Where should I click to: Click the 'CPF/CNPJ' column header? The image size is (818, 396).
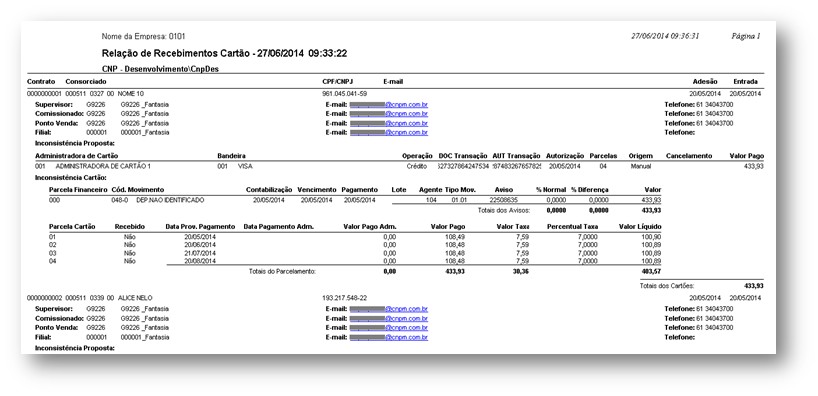pyautogui.click(x=339, y=81)
